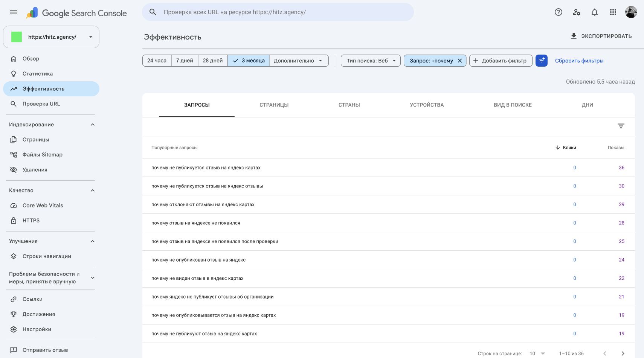
Task: Open query 'почему отзыв на яндексе не появился'
Action: 196,223
